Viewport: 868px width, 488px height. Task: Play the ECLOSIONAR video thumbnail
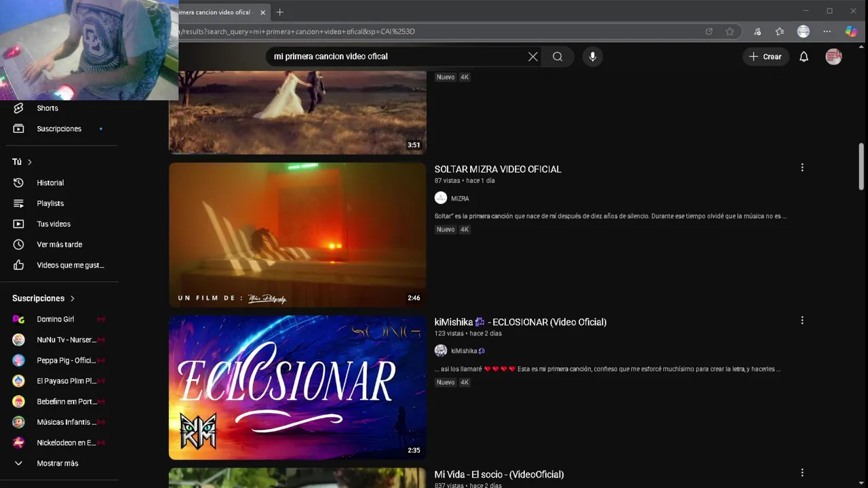297,387
